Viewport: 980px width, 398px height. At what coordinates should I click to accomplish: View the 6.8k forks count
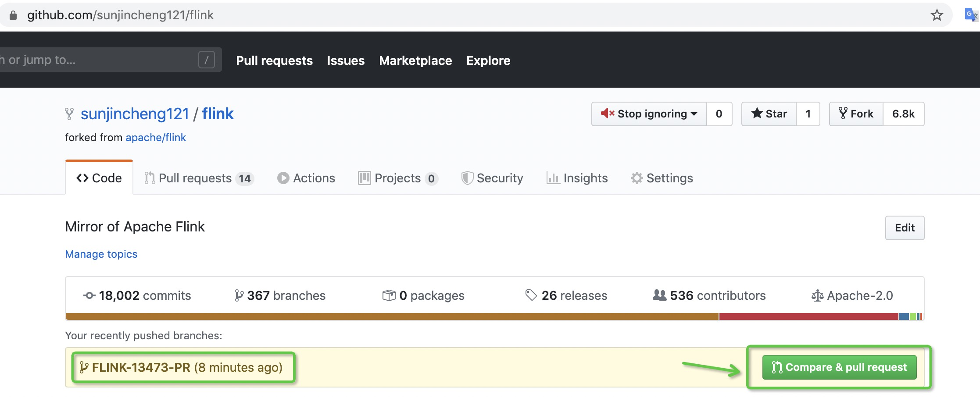[x=904, y=114]
